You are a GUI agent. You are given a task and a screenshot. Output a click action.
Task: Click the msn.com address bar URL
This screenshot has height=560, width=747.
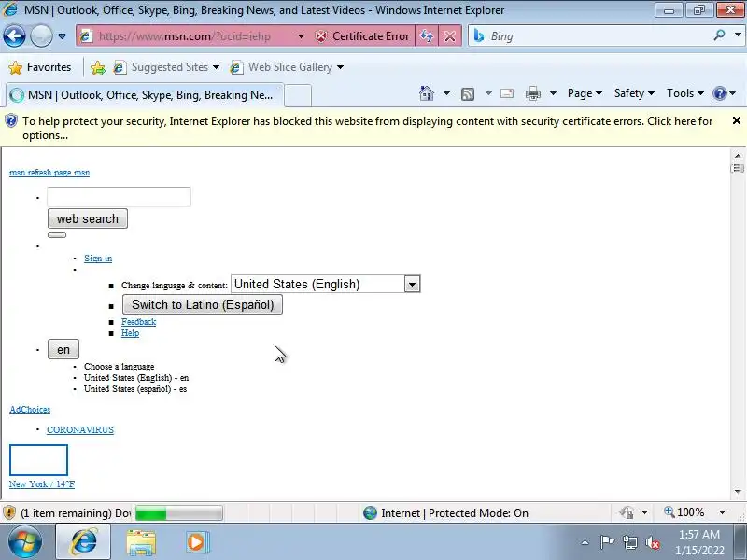[x=184, y=36]
